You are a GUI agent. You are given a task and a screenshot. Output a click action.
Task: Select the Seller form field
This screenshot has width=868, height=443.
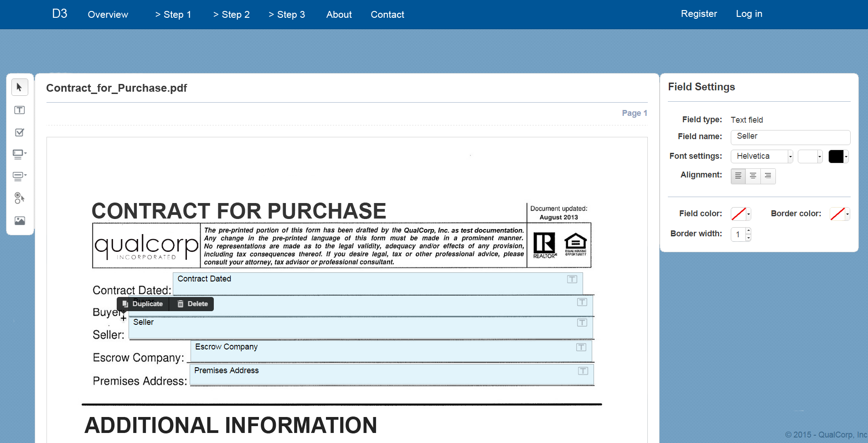361,328
